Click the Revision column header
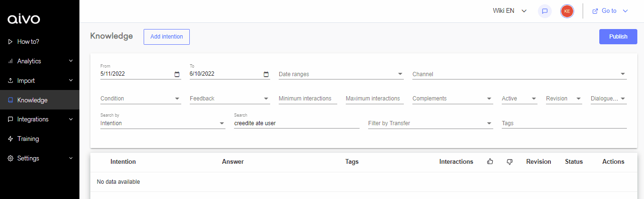The width and height of the screenshot is (644, 199). pyautogui.click(x=538, y=162)
